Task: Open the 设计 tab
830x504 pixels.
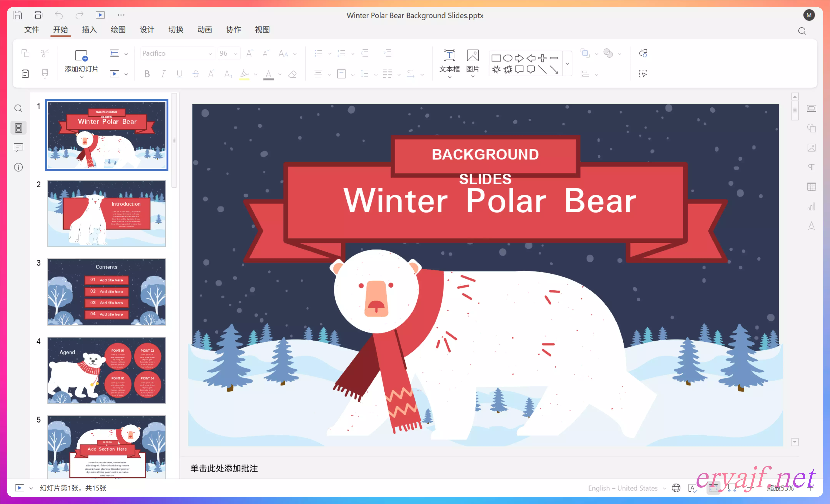Action: [x=147, y=30]
